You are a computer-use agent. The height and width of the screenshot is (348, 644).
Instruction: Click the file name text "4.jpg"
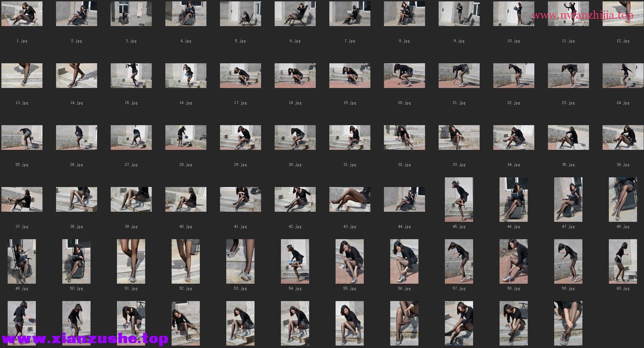click(x=186, y=41)
